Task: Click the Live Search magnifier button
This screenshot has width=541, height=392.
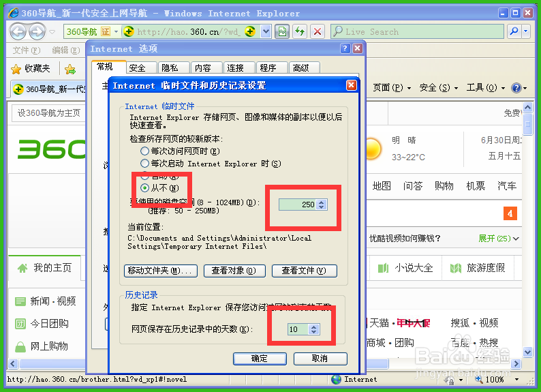Action: pos(514,31)
